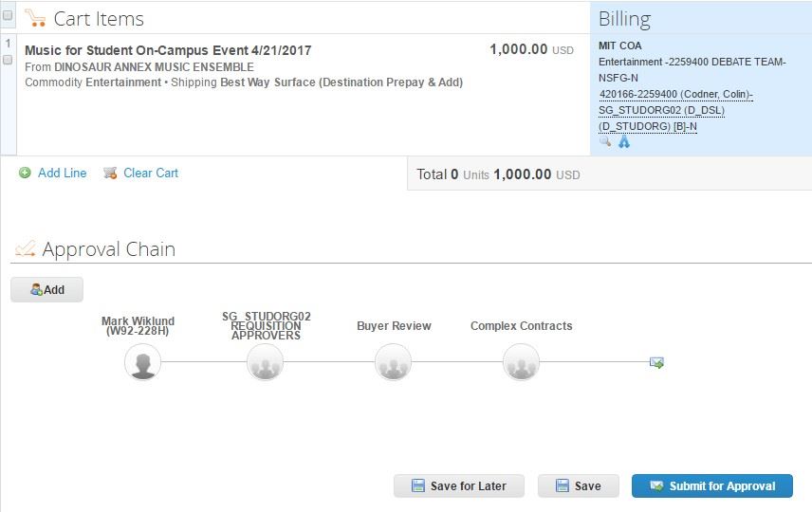
Task: Click Mark Wiklund's approver avatar
Action: pos(143,362)
